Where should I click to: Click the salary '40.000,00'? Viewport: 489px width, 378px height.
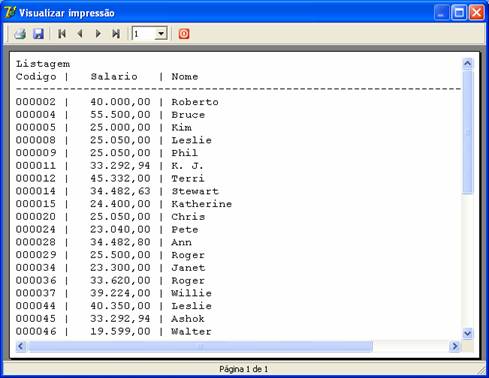pos(120,102)
